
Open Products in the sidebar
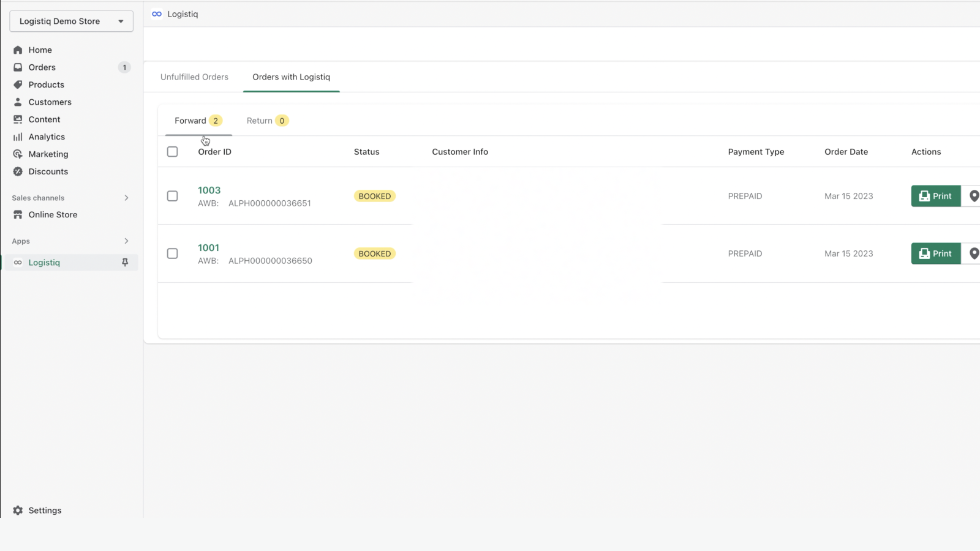click(47, 84)
